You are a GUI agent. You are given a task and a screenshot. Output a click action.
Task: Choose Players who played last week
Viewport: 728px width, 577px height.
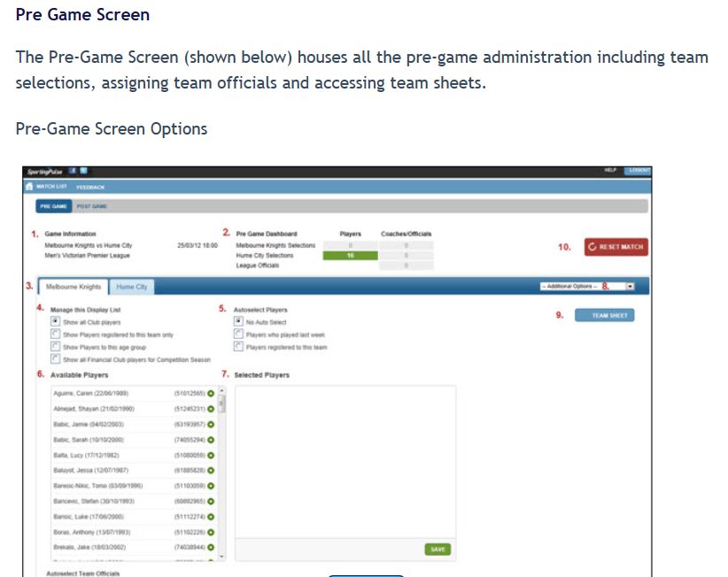coord(238,335)
